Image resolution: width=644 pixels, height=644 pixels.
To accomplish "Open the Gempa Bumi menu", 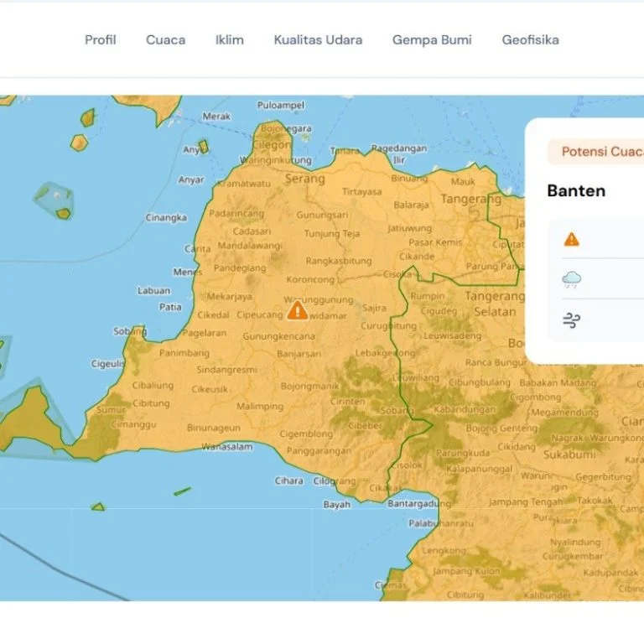I will tap(432, 39).
